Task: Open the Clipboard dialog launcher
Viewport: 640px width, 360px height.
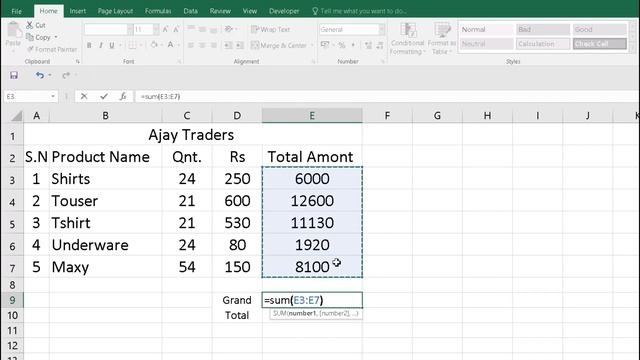Action: [x=78, y=62]
